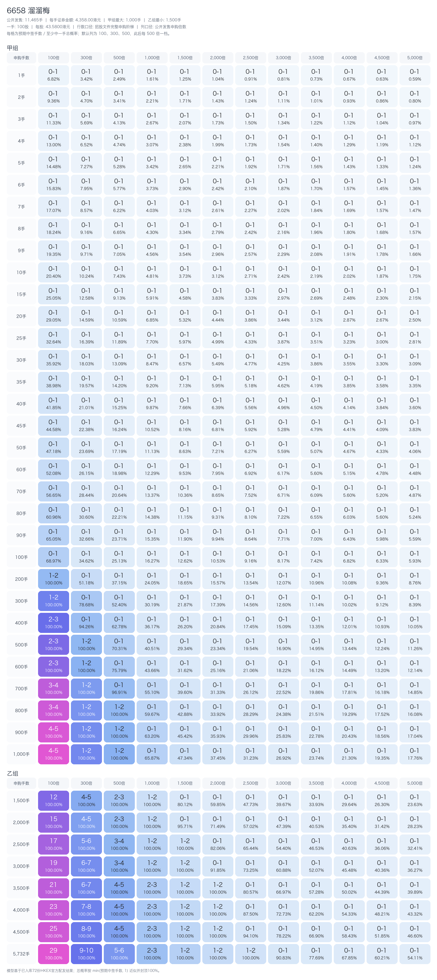This screenshot has width=437, height=980.
Task: Click the 乙组 2,000倍 column header
Action: coord(217,783)
